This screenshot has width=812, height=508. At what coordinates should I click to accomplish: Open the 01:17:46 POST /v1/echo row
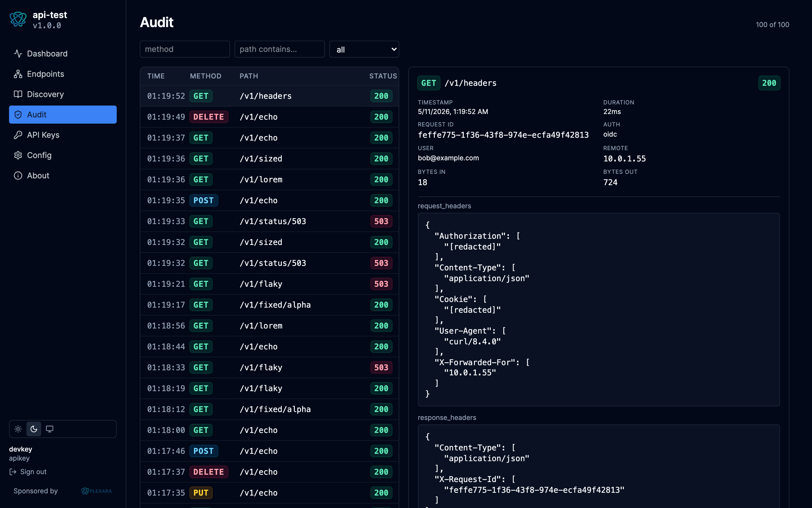(270, 451)
